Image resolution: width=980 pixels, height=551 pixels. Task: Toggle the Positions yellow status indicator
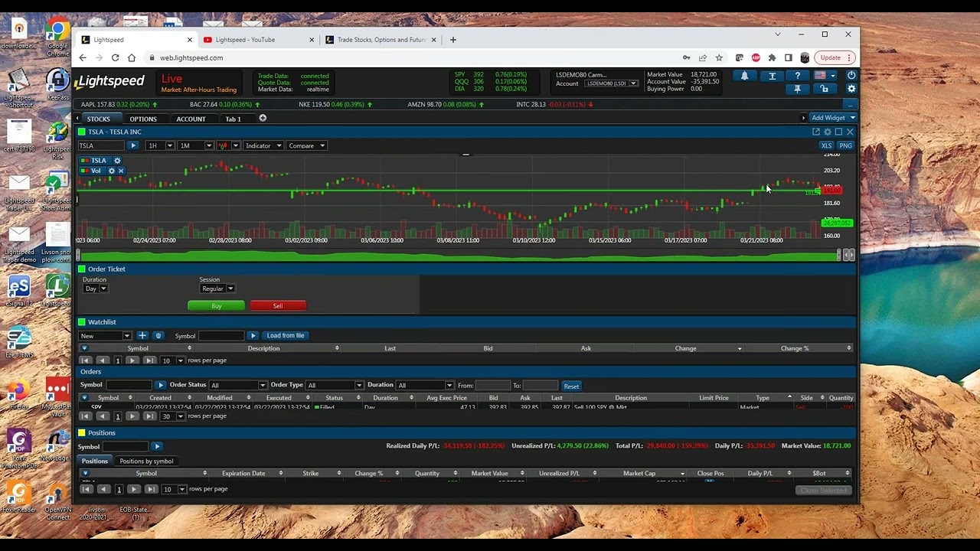click(81, 433)
